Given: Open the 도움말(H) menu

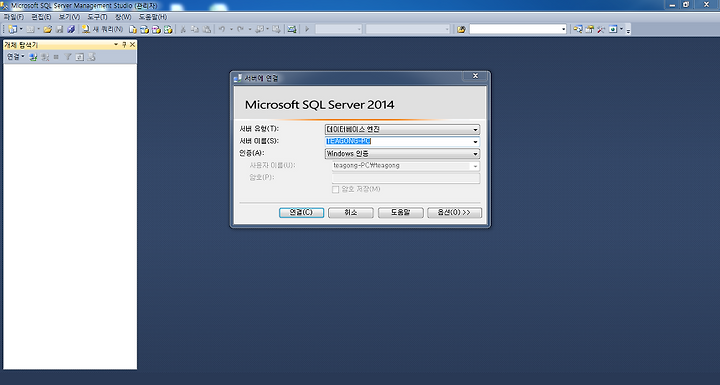Looking at the screenshot, I should [x=153, y=17].
